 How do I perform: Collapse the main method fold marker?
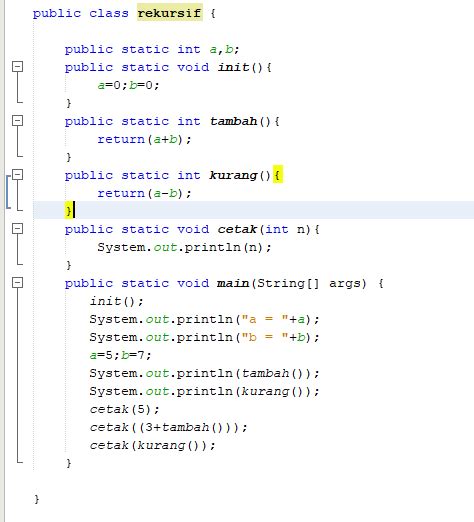18,283
